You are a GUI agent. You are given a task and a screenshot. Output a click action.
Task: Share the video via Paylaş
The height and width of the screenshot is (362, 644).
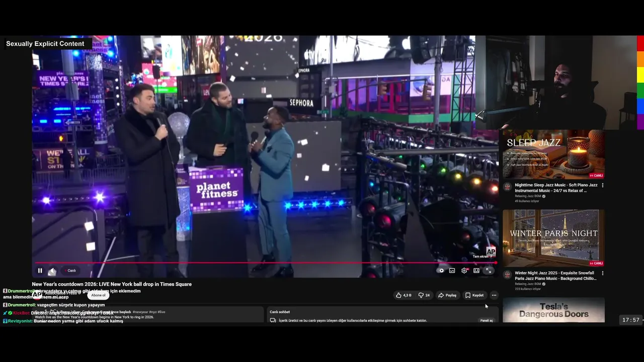click(447, 295)
